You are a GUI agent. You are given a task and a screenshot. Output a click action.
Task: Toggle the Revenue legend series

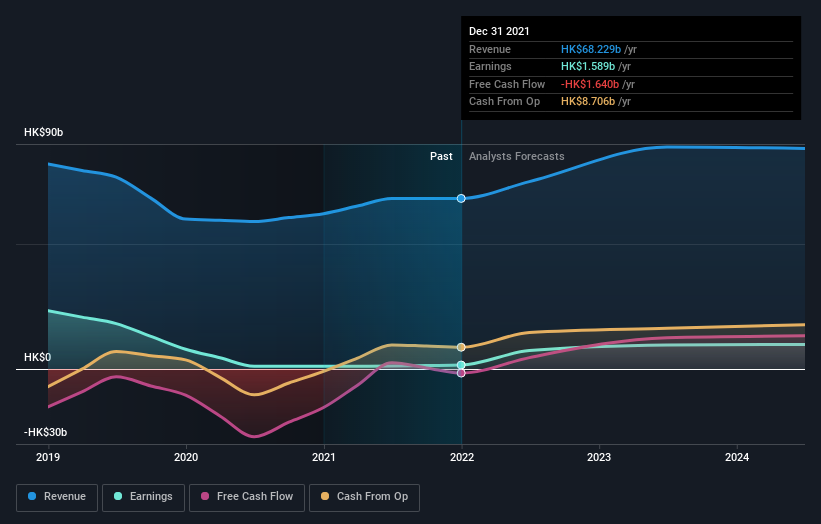[57, 497]
